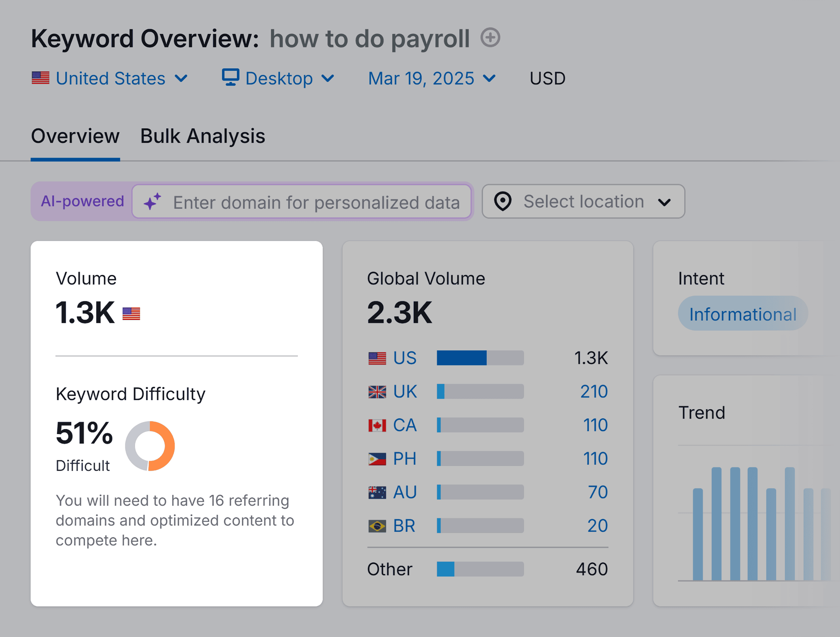Click the US flag in Global Volume list
The height and width of the screenshot is (637, 840).
(x=377, y=358)
